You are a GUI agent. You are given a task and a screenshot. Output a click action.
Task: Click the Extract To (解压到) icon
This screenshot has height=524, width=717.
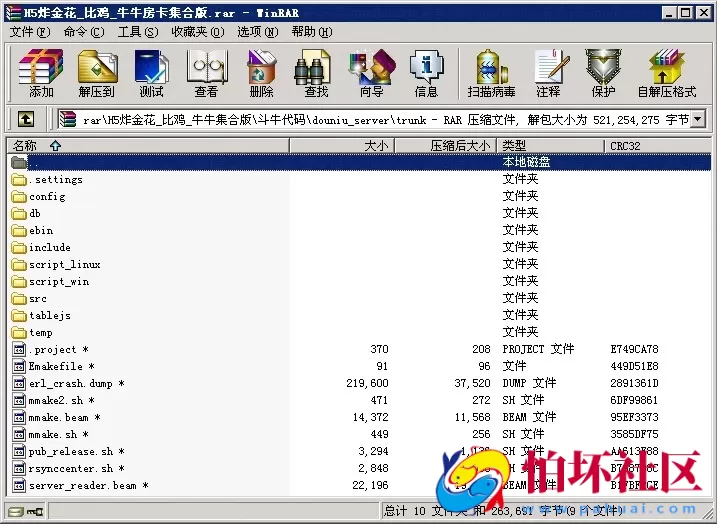point(97,73)
